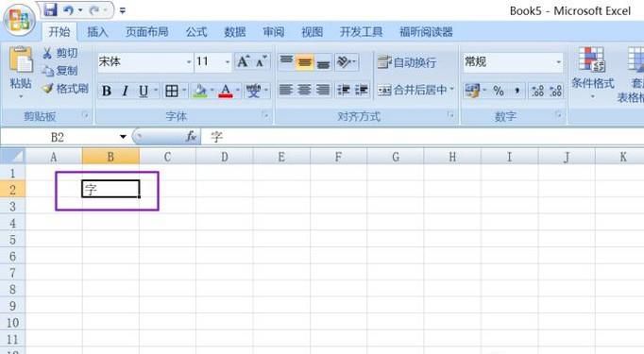The width and height of the screenshot is (644, 354).
Task: Open the 福昕阅读器 tab
Action: pyautogui.click(x=426, y=31)
